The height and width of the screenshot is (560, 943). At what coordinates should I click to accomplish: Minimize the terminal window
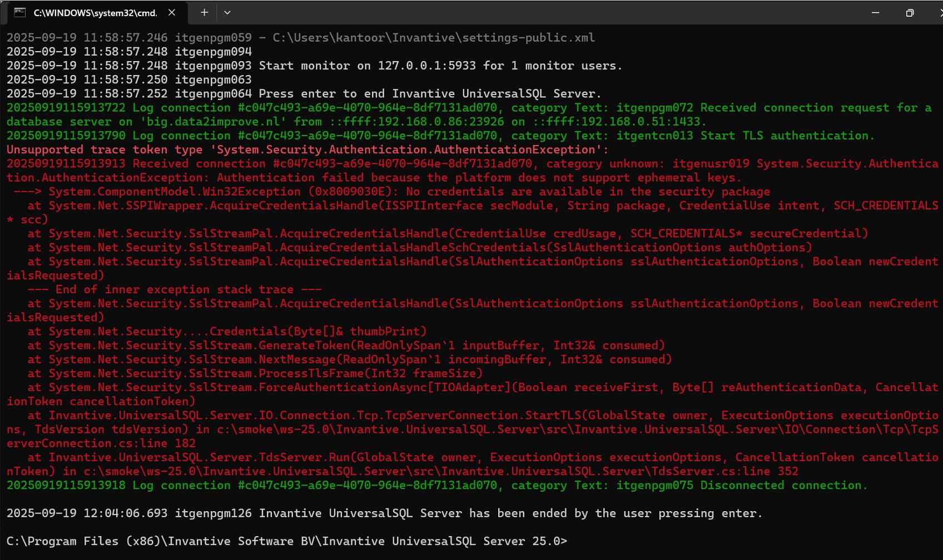(x=875, y=12)
